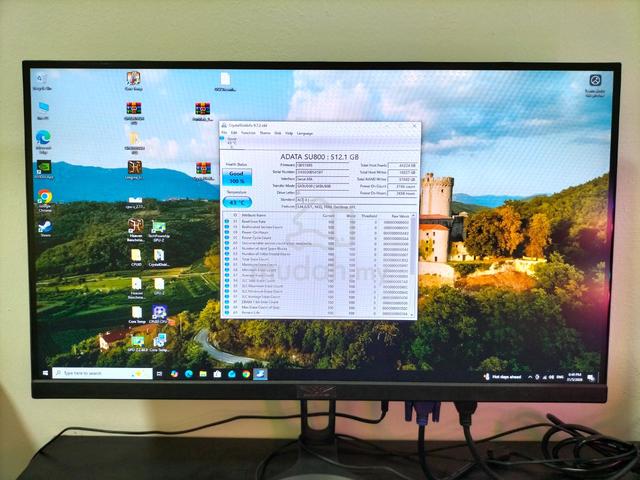Click status dot of Read Error Rate row
Viewport: 640px width, 480px height.
tap(227, 222)
